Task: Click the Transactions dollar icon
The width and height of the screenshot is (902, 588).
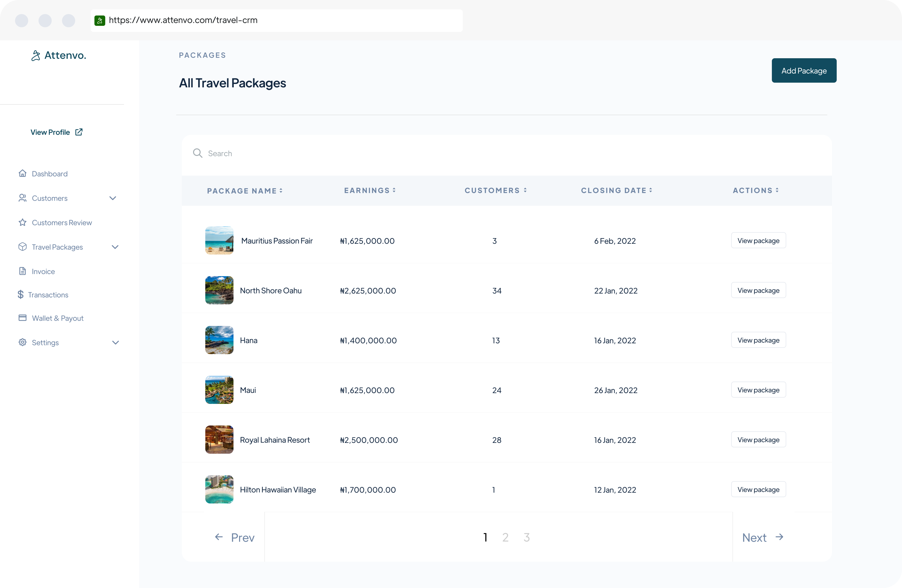Action: click(21, 294)
